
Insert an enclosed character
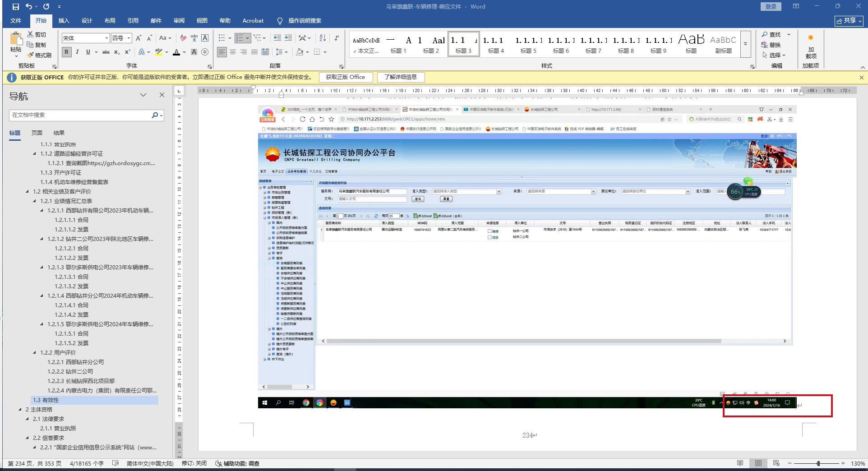tap(205, 52)
